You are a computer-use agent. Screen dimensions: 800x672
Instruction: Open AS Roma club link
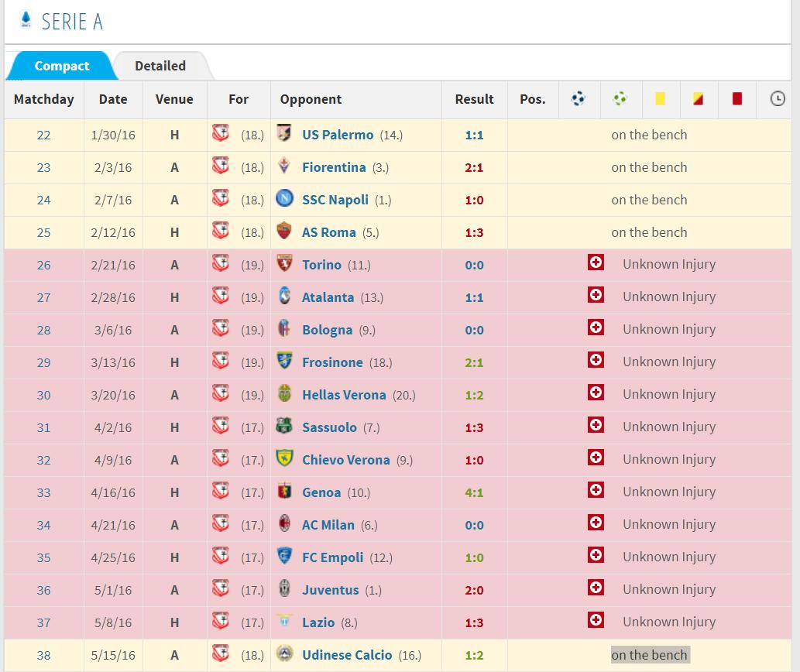pyautogui.click(x=329, y=232)
